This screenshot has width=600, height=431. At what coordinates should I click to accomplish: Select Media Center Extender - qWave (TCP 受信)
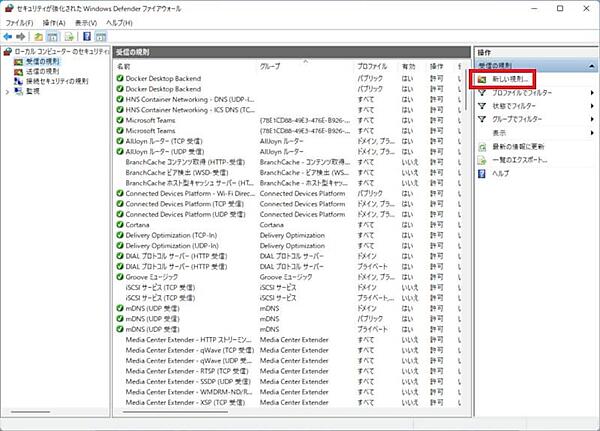pos(189,350)
